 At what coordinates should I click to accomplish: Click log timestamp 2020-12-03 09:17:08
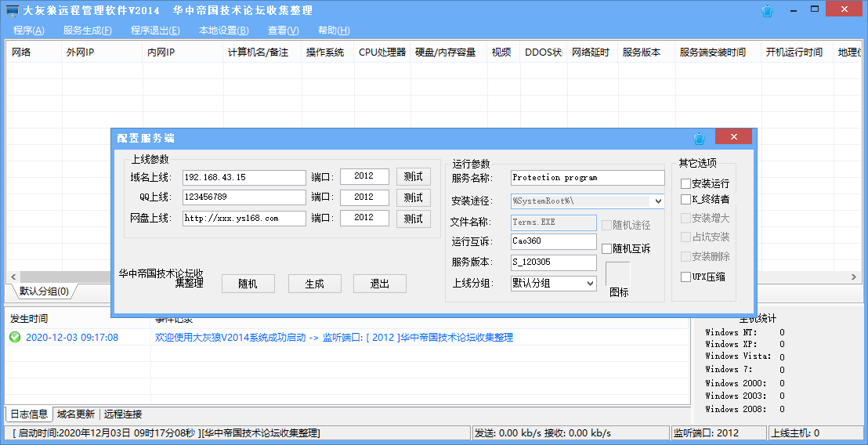pyautogui.click(x=72, y=337)
